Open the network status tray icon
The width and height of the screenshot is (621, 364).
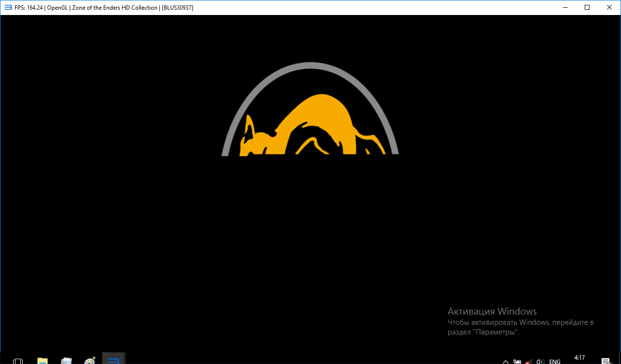529,362
